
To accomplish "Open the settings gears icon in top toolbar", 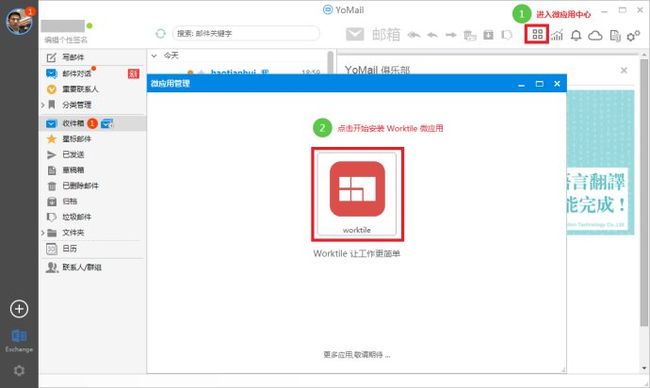I will 633,36.
